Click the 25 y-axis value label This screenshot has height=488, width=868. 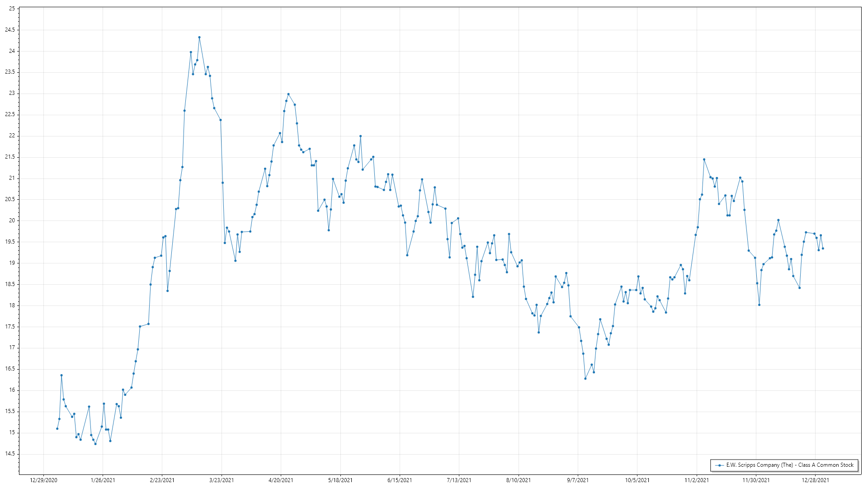click(x=11, y=9)
